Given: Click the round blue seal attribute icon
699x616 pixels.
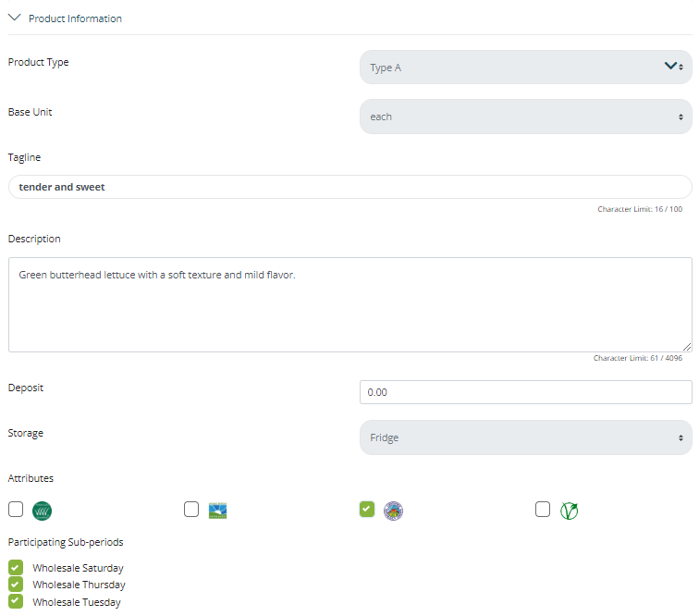Looking at the screenshot, I should coord(394,511).
